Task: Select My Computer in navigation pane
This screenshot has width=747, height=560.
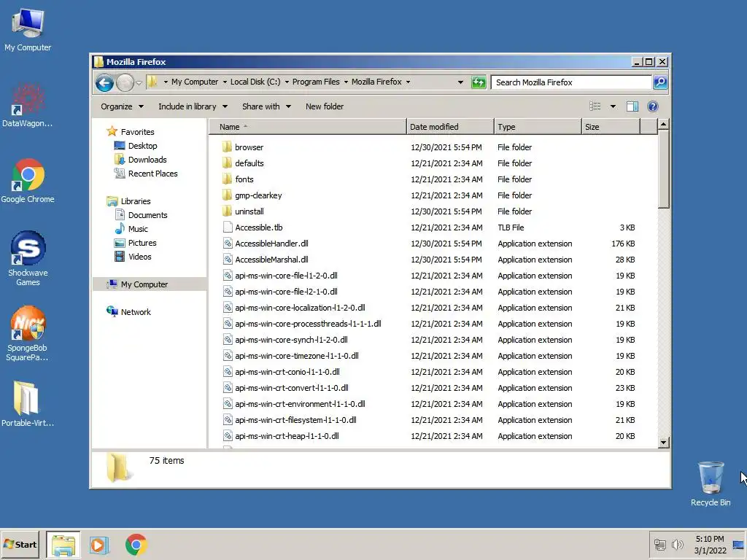Action: point(144,284)
